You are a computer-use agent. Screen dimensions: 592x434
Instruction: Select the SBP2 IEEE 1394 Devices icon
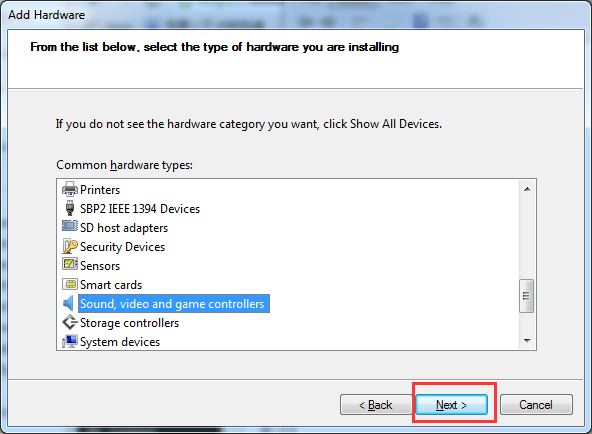pyautogui.click(x=70, y=208)
